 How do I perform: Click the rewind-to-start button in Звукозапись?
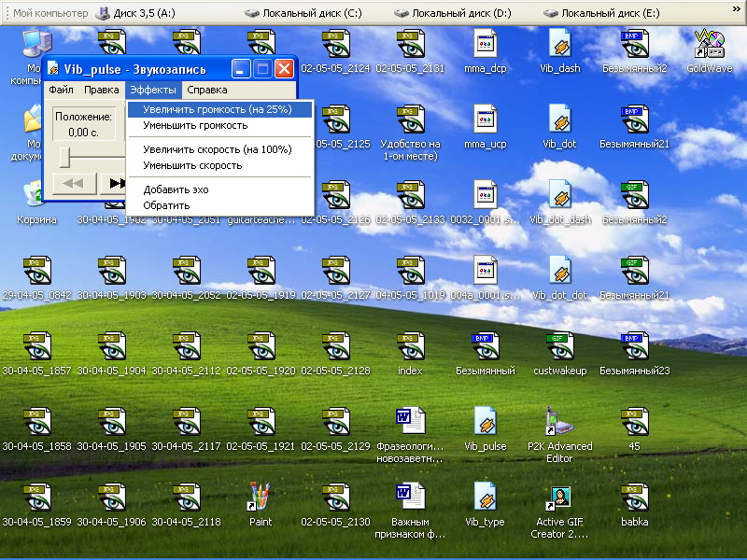pyautogui.click(x=74, y=183)
